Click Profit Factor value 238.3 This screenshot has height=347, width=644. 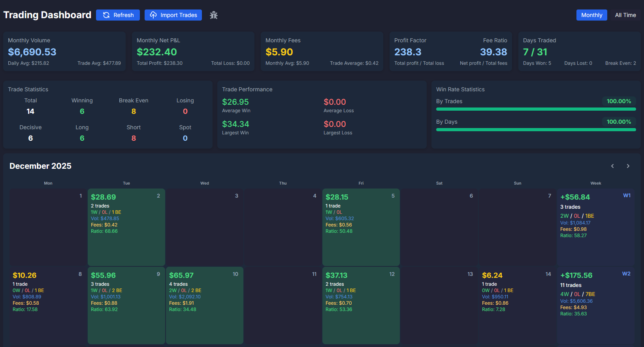(x=408, y=52)
